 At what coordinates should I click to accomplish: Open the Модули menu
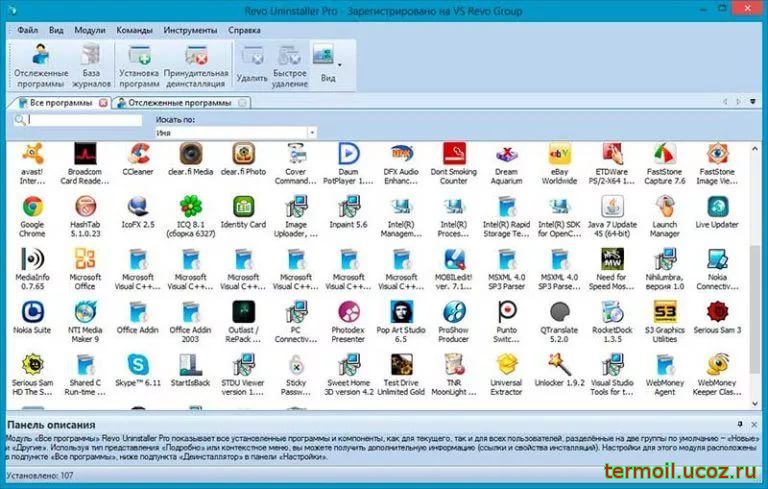click(90, 30)
